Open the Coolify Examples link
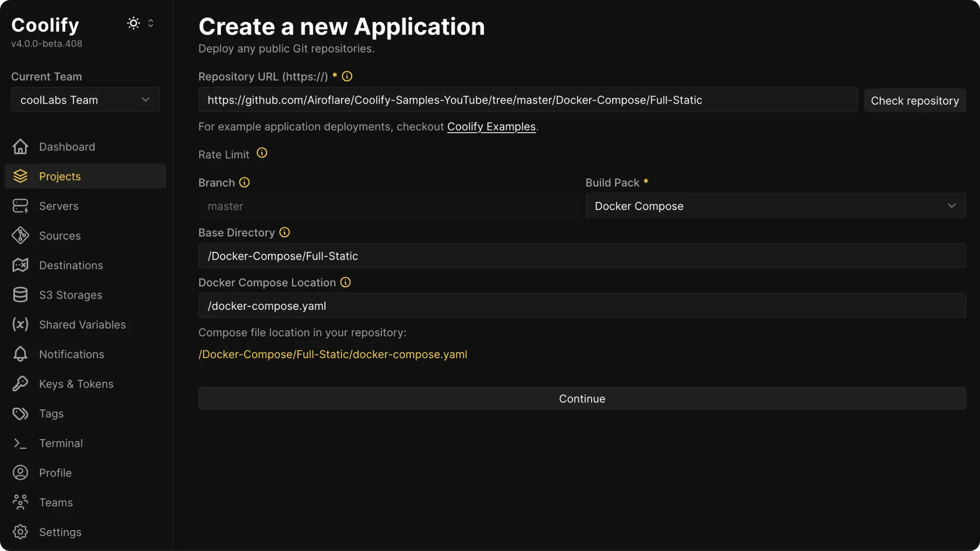Image resolution: width=980 pixels, height=551 pixels. pos(491,127)
